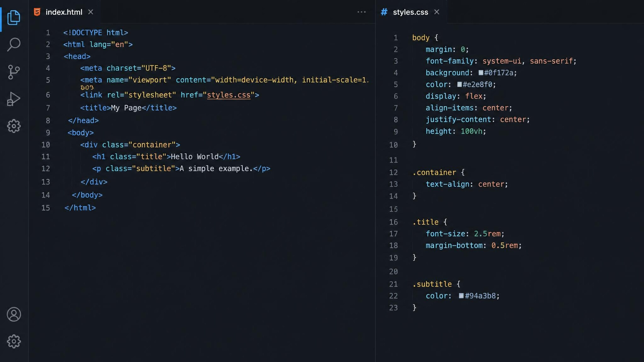Click the '.container {' selector

(438, 172)
